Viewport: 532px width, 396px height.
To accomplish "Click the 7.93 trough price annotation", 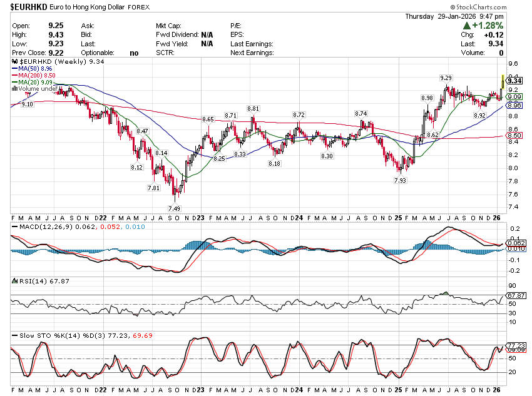I will (x=400, y=180).
